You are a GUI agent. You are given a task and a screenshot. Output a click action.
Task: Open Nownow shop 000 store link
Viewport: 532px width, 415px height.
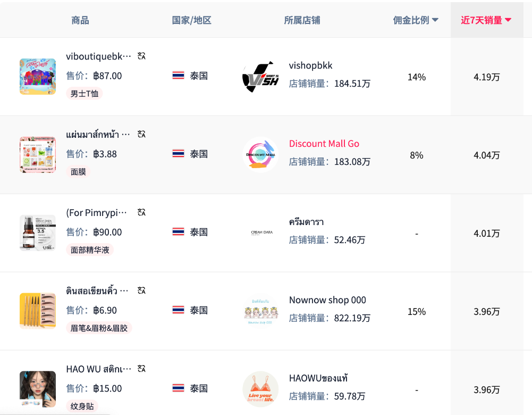coord(327,300)
